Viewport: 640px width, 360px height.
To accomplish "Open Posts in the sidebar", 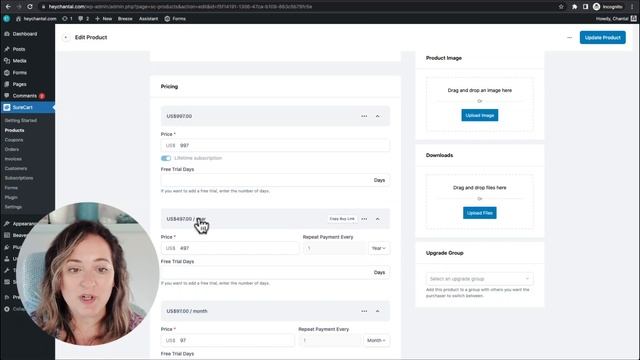I will click(19, 49).
